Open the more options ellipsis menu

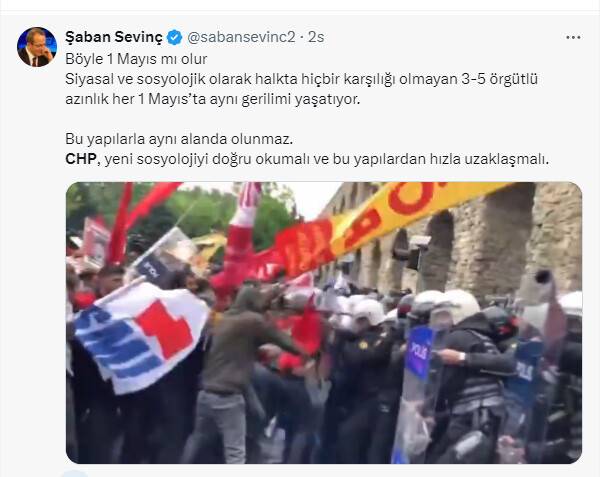pyautogui.click(x=573, y=37)
